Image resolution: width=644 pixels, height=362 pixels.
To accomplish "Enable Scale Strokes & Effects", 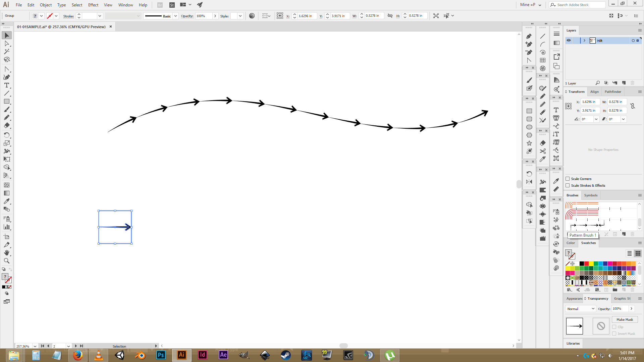I will click(567, 185).
